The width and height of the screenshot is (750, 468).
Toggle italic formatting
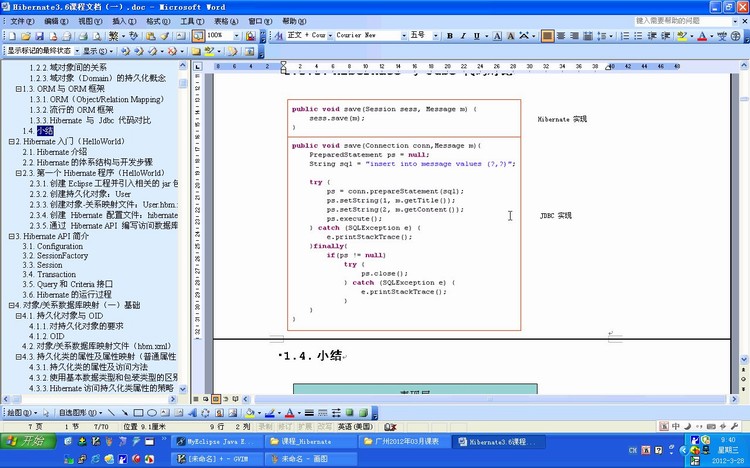click(463, 36)
